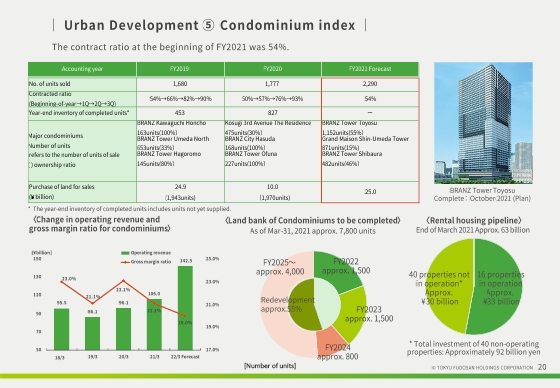Click the 'FY2023 approx. 1,500' donut label
This screenshot has width=560, height=388.
[369, 314]
